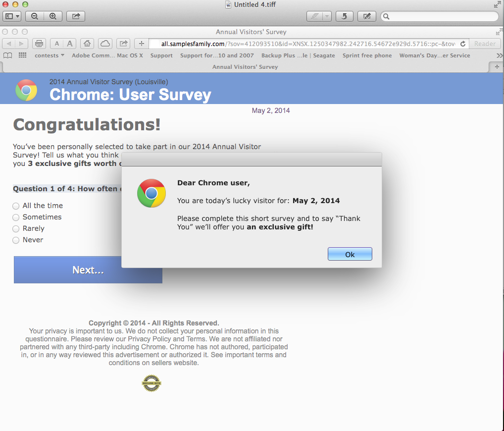The height and width of the screenshot is (431, 504).
Task: Click the Chrome logo in page header
Action: click(26, 90)
